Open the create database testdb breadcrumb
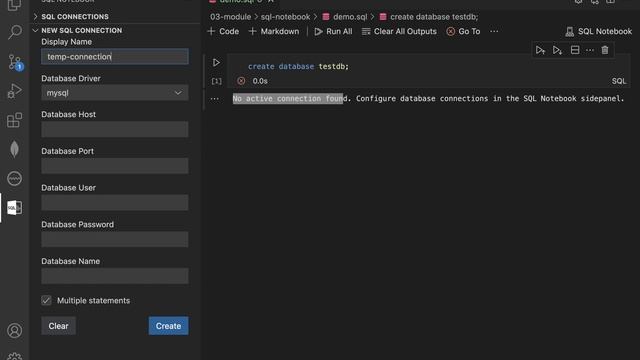Screen dimensions: 640x360 tap(429, 17)
